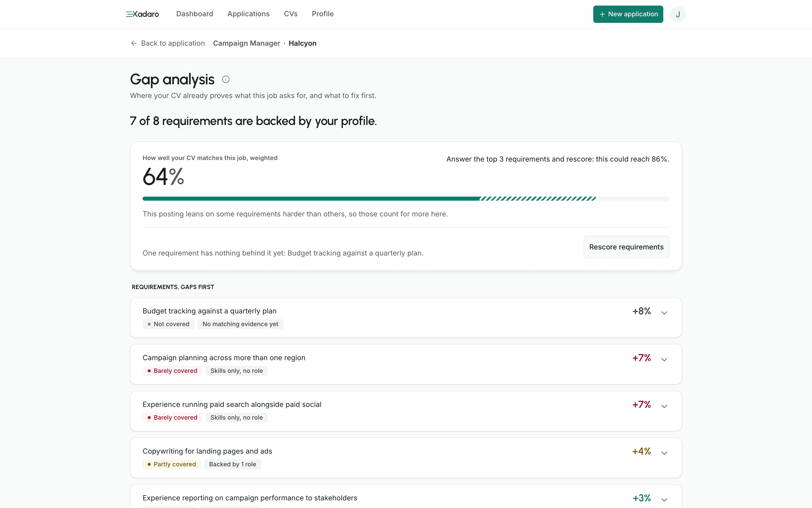Click the 64% score figure
Screen dimensions: 812x508
click(163, 177)
